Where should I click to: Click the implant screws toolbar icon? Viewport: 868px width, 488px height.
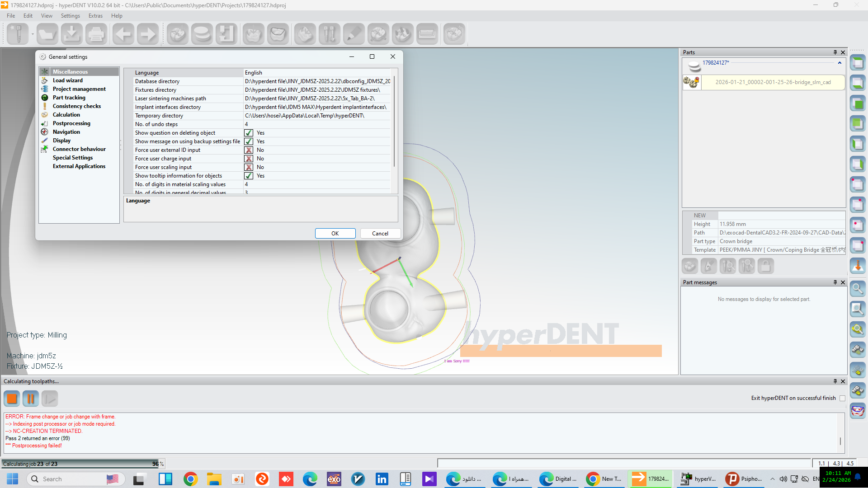point(329,34)
